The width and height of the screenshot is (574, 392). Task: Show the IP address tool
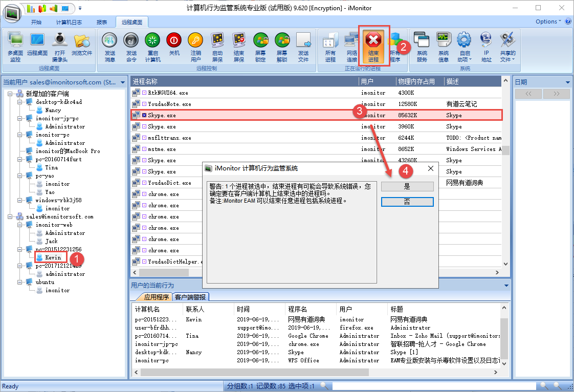coord(486,47)
